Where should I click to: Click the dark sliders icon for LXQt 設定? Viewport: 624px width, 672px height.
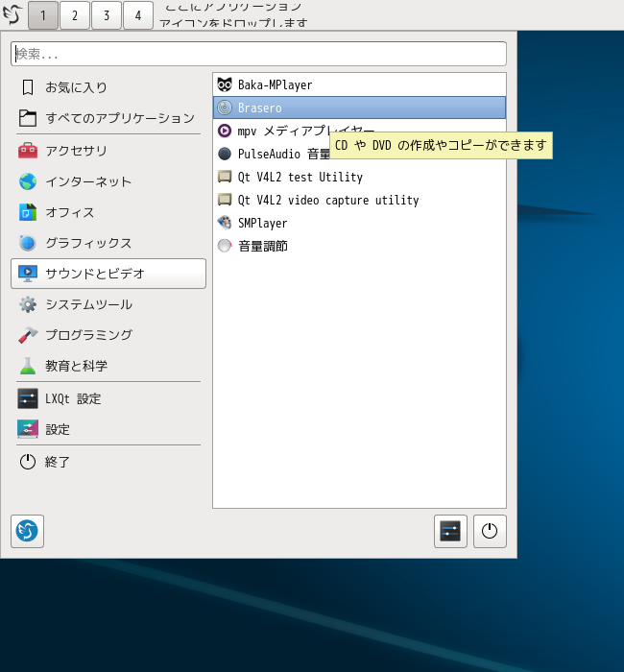click(28, 398)
